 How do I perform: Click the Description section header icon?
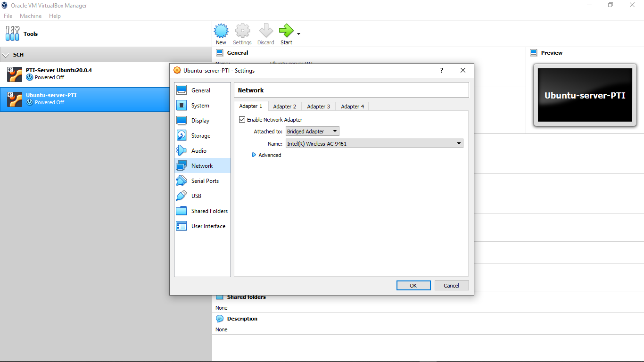pos(220,319)
